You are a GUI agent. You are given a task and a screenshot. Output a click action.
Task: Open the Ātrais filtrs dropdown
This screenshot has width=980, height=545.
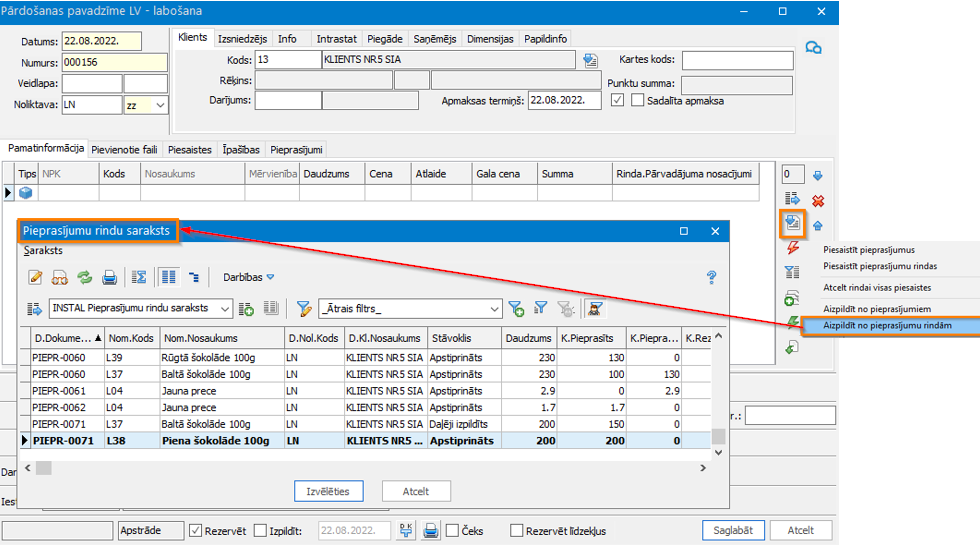click(x=494, y=308)
